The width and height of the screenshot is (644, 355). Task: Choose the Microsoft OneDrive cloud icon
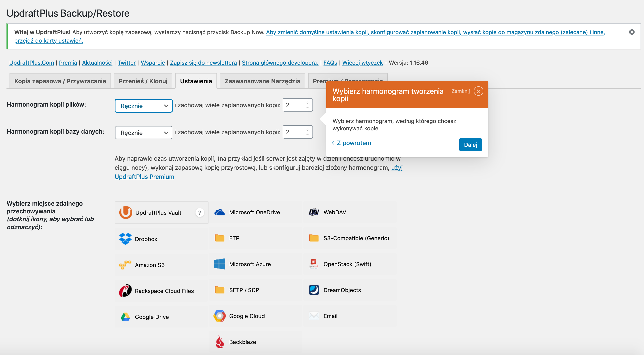pyautogui.click(x=219, y=212)
